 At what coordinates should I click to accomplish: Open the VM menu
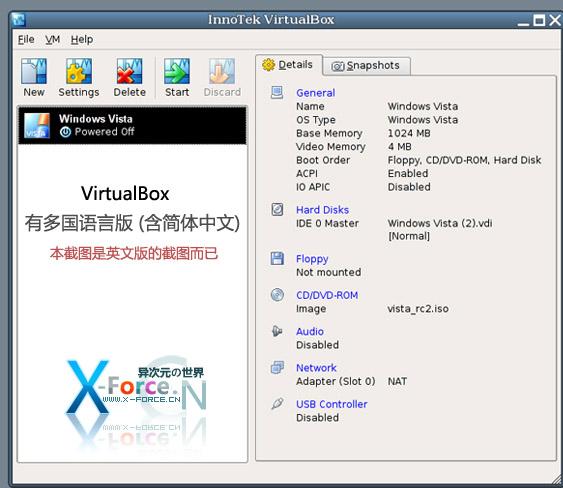(52, 39)
